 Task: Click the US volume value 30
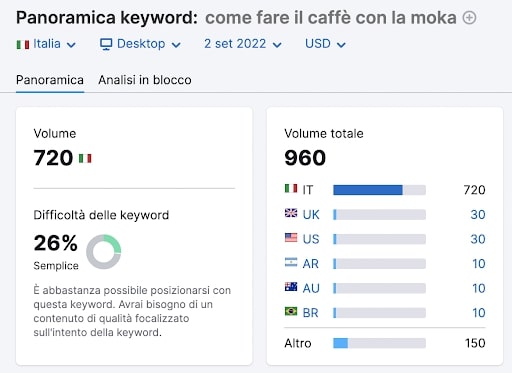(478, 239)
